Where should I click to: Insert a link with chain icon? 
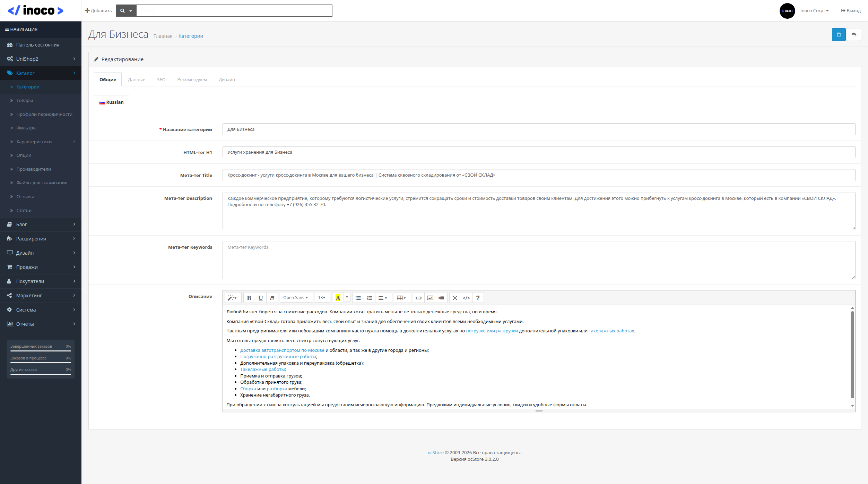click(x=418, y=298)
